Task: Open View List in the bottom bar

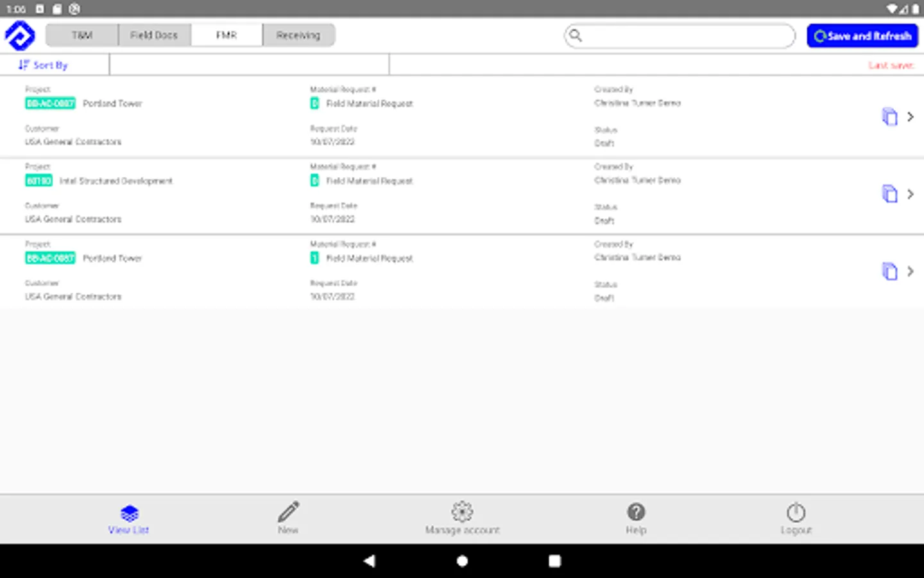Action: (129, 520)
